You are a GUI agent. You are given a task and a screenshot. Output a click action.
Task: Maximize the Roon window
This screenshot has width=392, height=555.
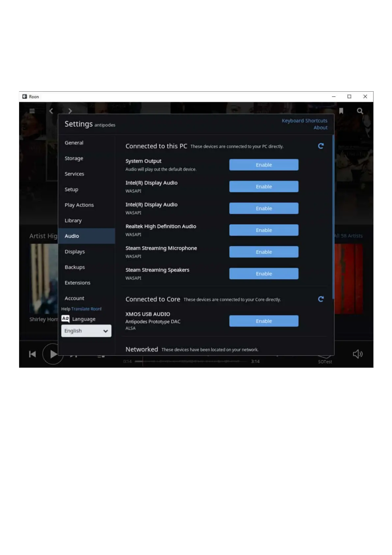point(350,97)
